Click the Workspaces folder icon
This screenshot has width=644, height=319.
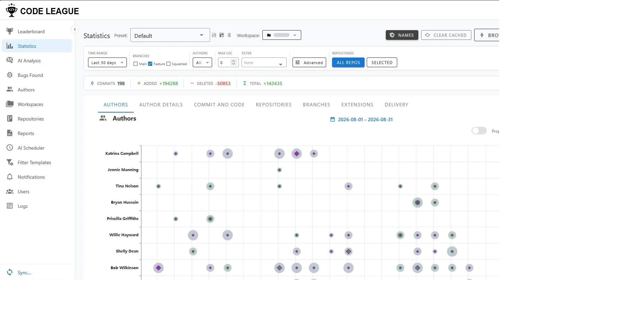[10, 104]
